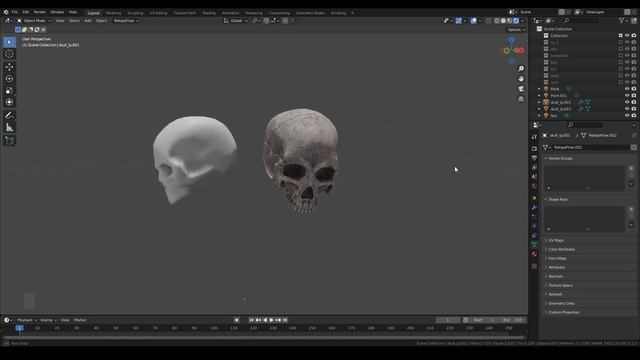The image size is (640, 360).
Task: Toggle X-ray view in viewport header
Action: pos(489,20)
